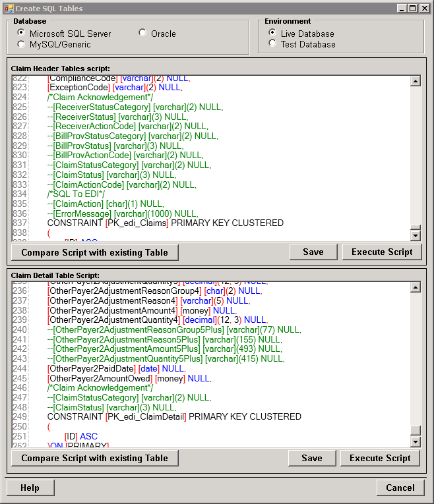Image resolution: width=434 pixels, height=504 pixels.
Task: Select the MySQL/Generic database option
Action: pos(21,44)
